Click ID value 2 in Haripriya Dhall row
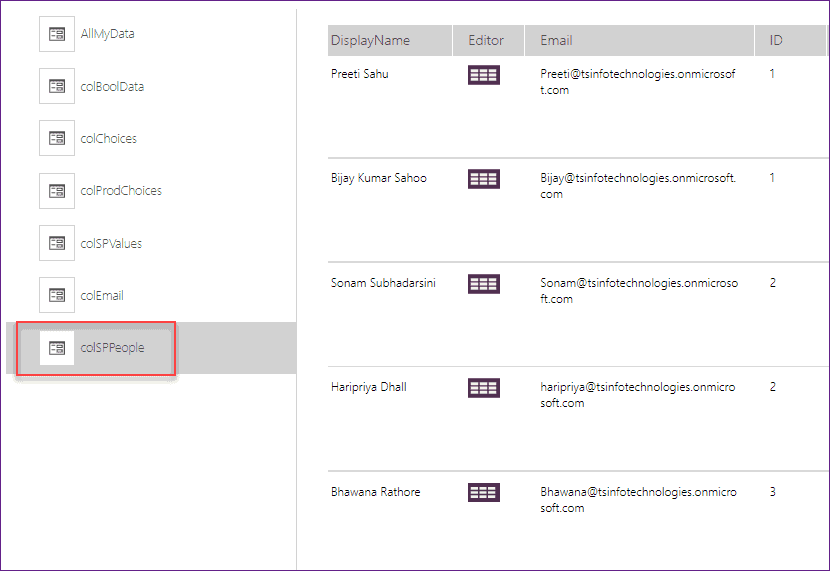 [773, 387]
